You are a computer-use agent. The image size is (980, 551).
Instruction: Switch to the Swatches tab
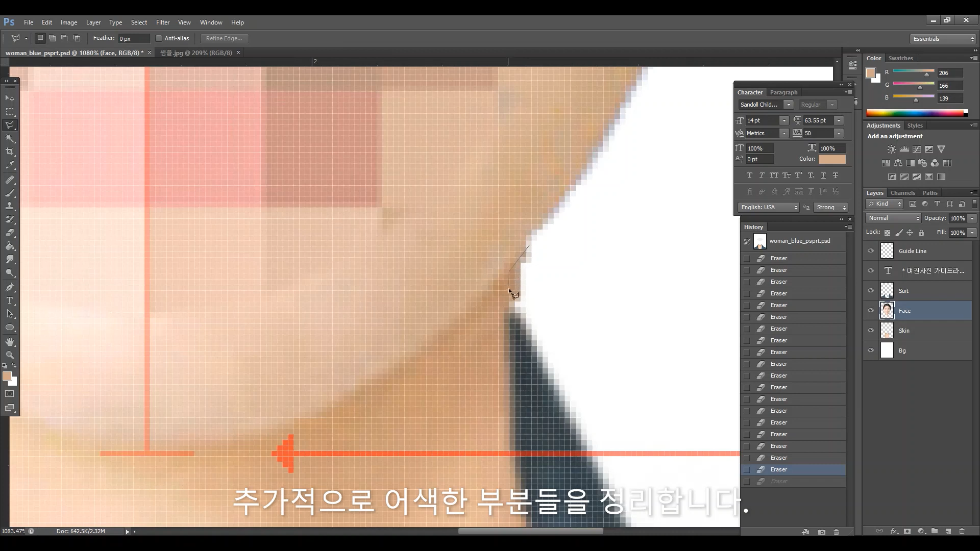pyautogui.click(x=900, y=58)
